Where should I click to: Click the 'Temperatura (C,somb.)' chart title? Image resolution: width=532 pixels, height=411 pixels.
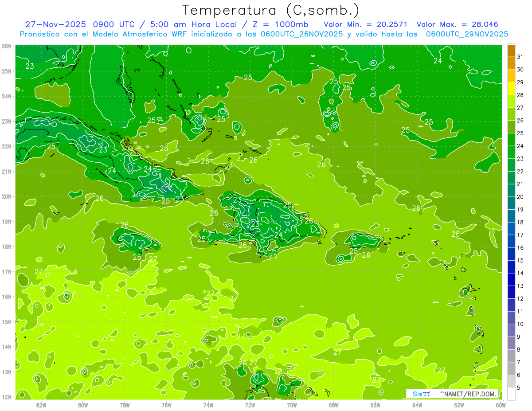(271, 10)
